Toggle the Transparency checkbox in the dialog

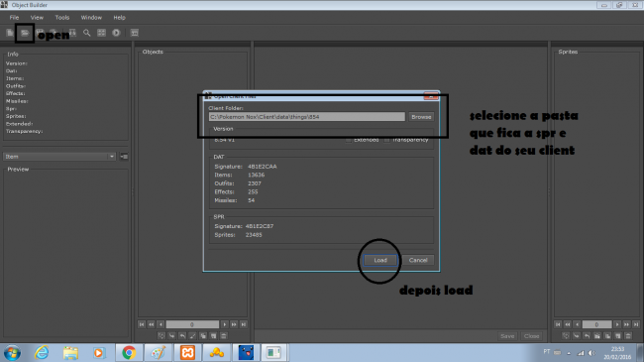[x=386, y=140]
